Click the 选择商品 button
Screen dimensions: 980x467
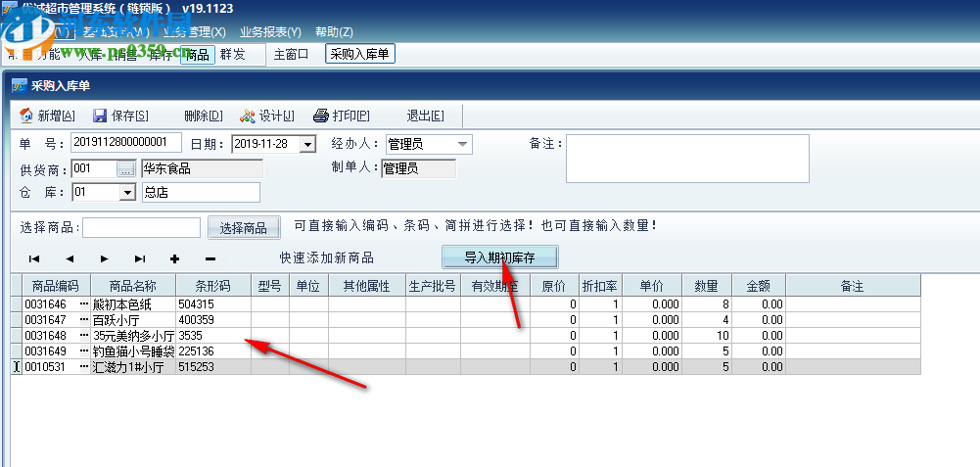244,228
